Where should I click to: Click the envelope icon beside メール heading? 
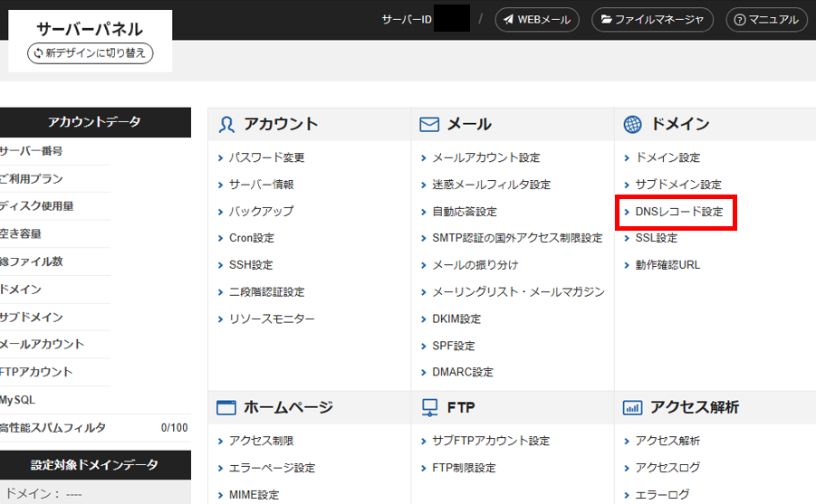pyautogui.click(x=429, y=125)
